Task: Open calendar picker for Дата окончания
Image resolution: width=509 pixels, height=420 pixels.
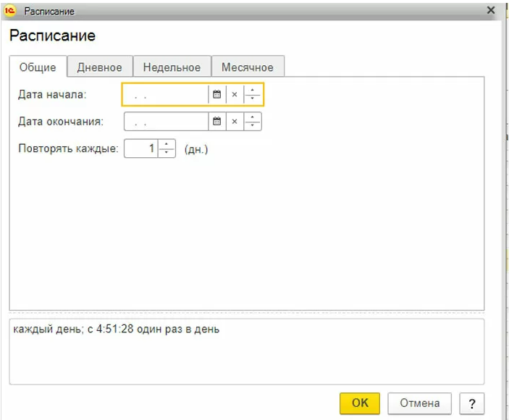Action: point(216,122)
